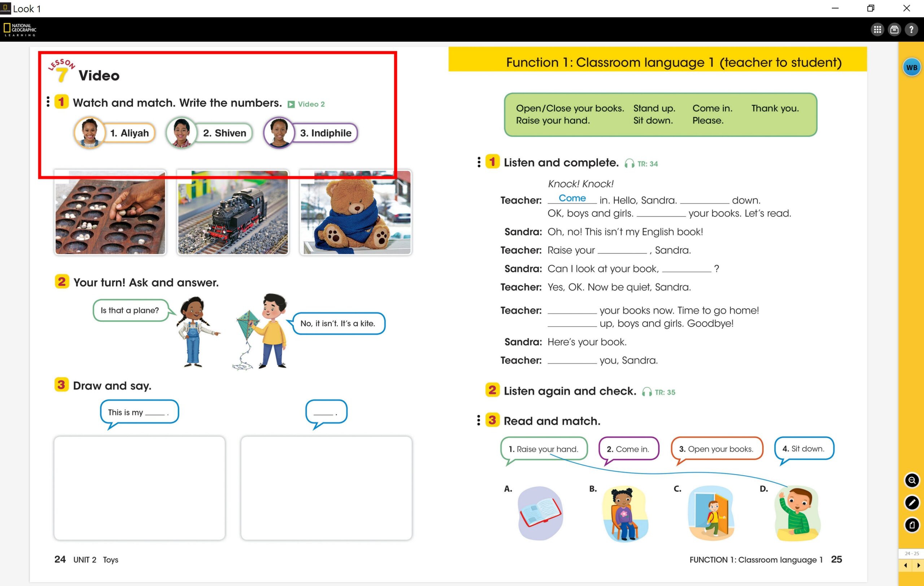This screenshot has width=924, height=586.
Task: Select the pencil annotation tool
Action: click(912, 502)
